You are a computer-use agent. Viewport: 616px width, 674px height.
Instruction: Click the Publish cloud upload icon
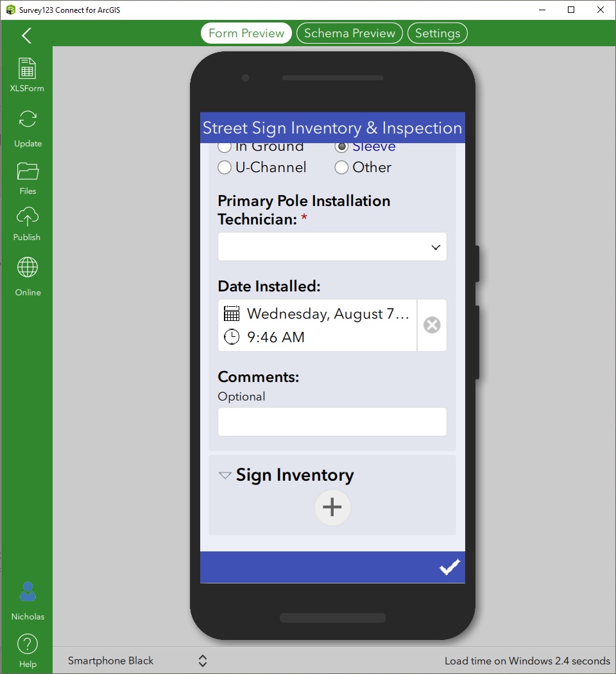pos(28,217)
